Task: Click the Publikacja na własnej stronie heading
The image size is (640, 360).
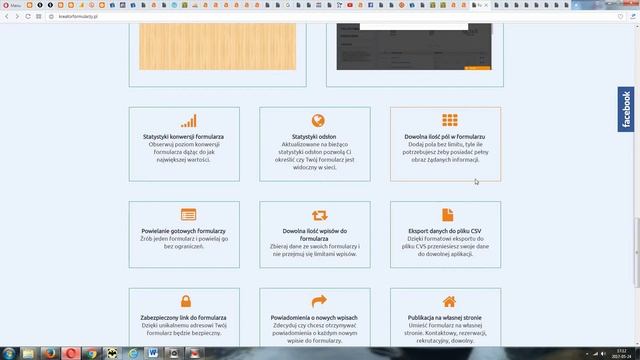Action: pos(444,318)
